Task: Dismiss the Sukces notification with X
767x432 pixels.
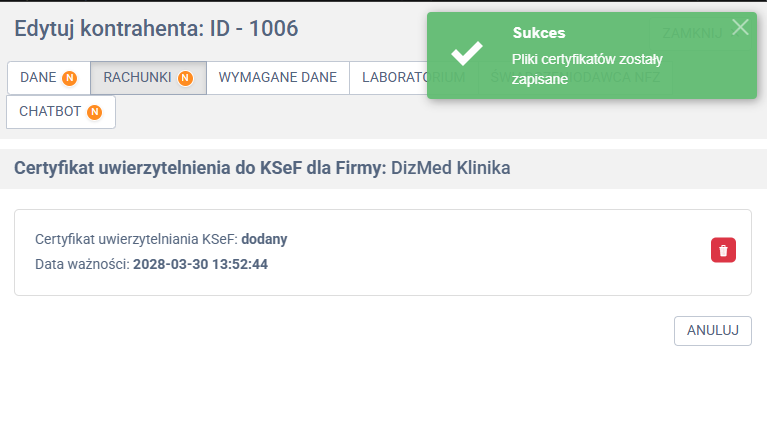Action: coord(740,27)
